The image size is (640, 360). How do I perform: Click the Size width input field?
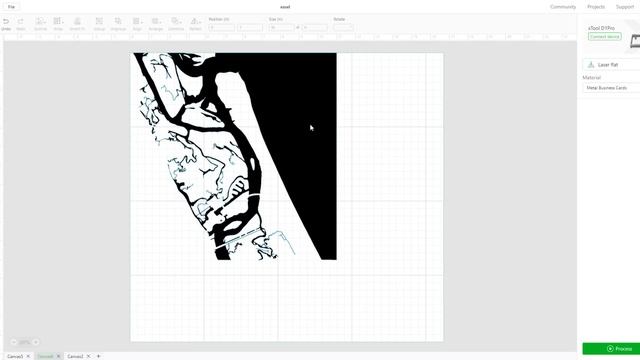pyautogui.click(x=281, y=27)
